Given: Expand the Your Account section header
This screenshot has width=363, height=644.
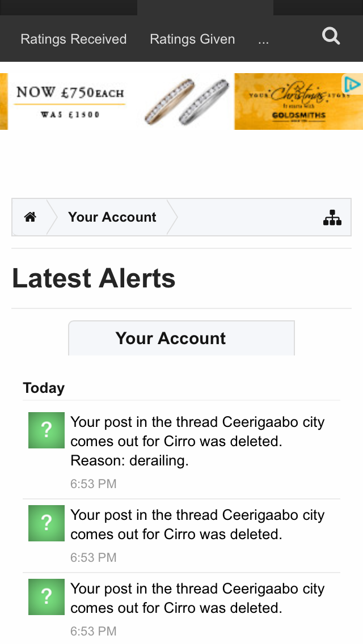Looking at the screenshot, I should point(181,338).
